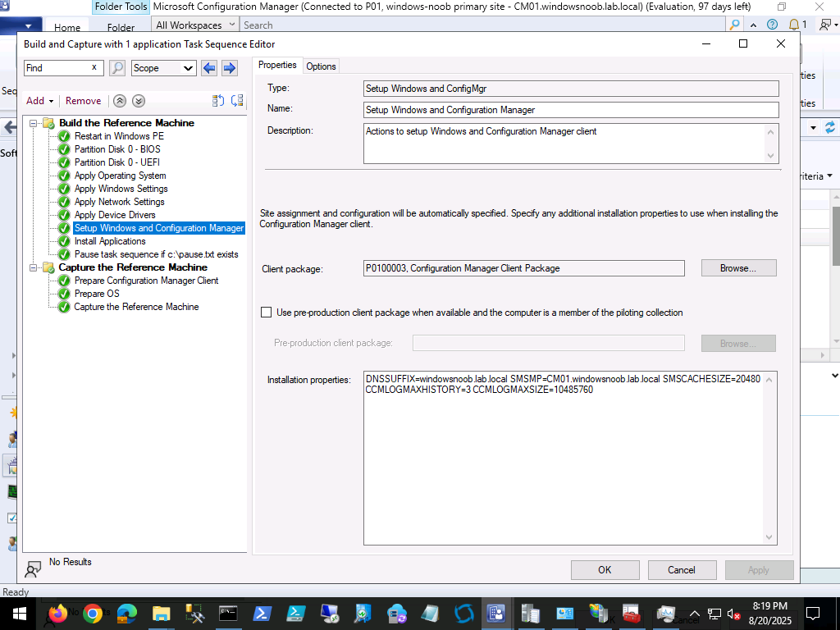The width and height of the screenshot is (840, 630).
Task: Select the Apply Windows Settings step
Action: 121,189
